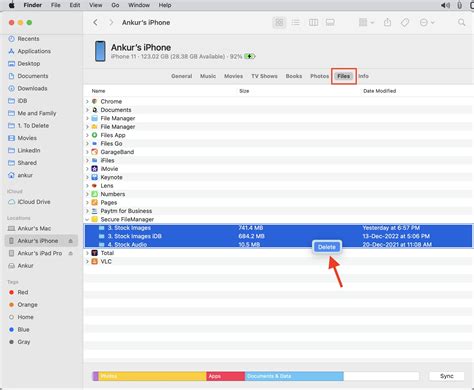Expand the Documents app row
Screen dimensions: 474x390
(87, 110)
